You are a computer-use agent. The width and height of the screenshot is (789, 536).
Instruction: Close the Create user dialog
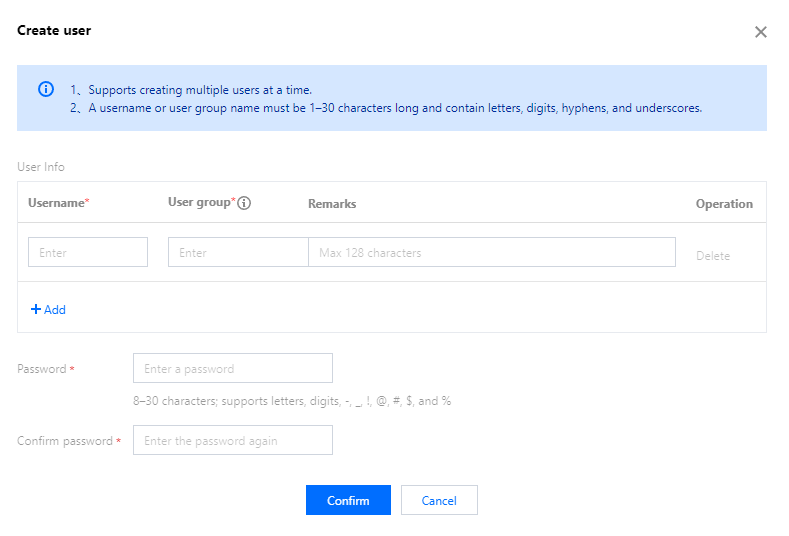[x=760, y=32]
